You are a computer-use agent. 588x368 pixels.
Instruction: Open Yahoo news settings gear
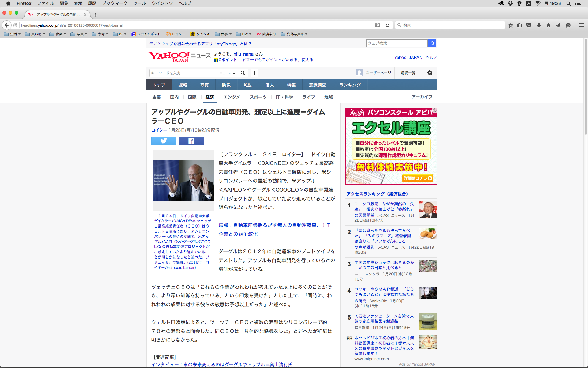429,73
